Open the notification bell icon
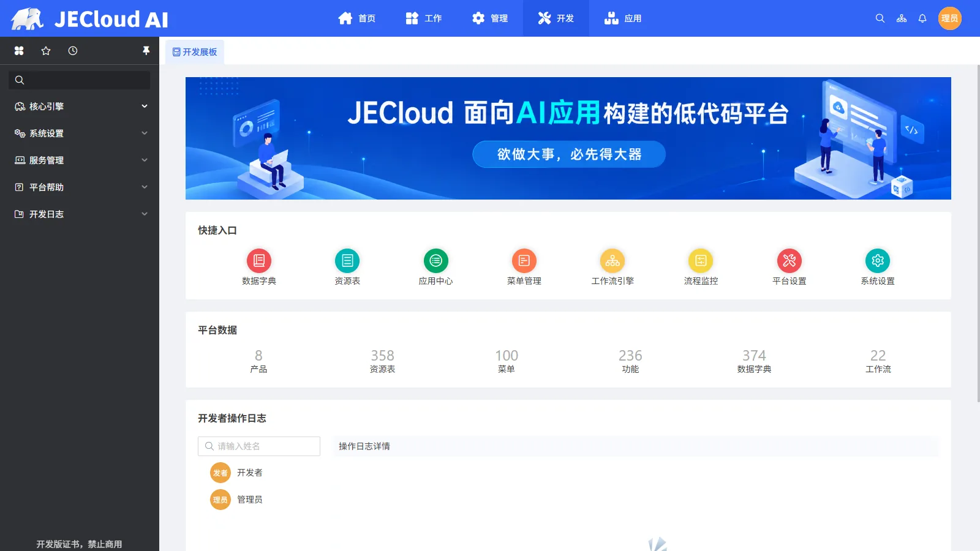The width and height of the screenshot is (980, 551). tap(922, 18)
